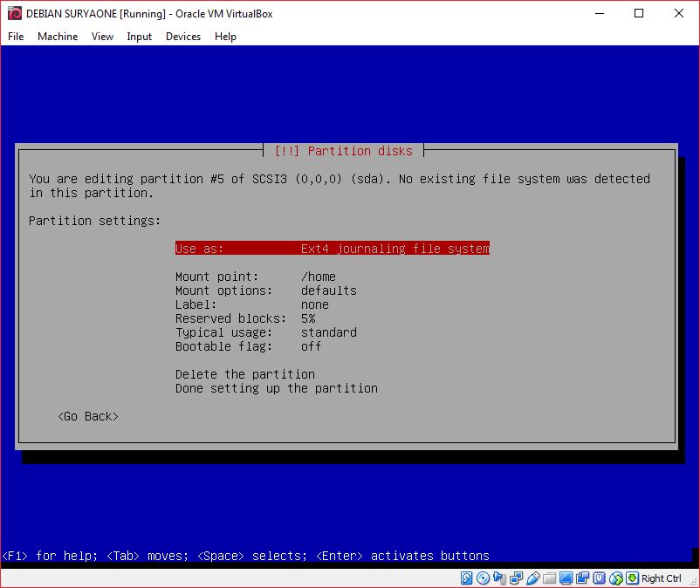Open the Machine menu
The width and height of the screenshot is (700, 588).
click(x=58, y=37)
